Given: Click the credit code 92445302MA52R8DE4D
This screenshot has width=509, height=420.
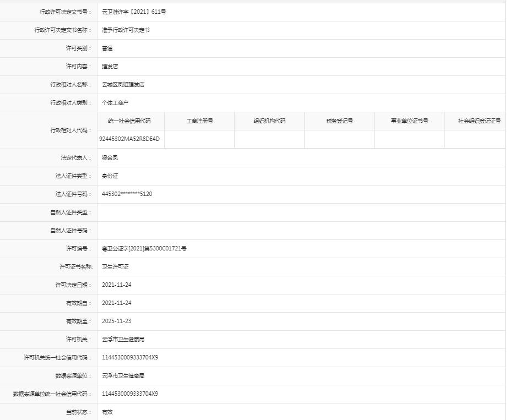Looking at the screenshot, I should [129, 139].
